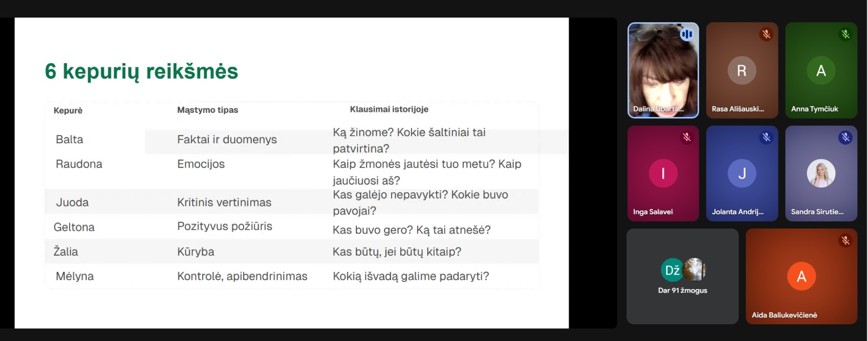Click the "R" avatar of Rasa Ališauski
The image size is (868, 341).
point(742,70)
